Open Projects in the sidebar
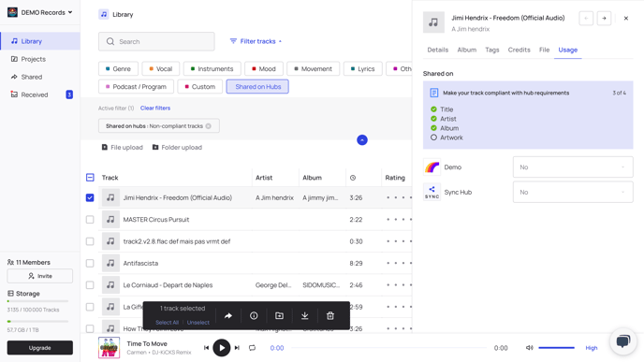The height and width of the screenshot is (362, 644). 34,59
